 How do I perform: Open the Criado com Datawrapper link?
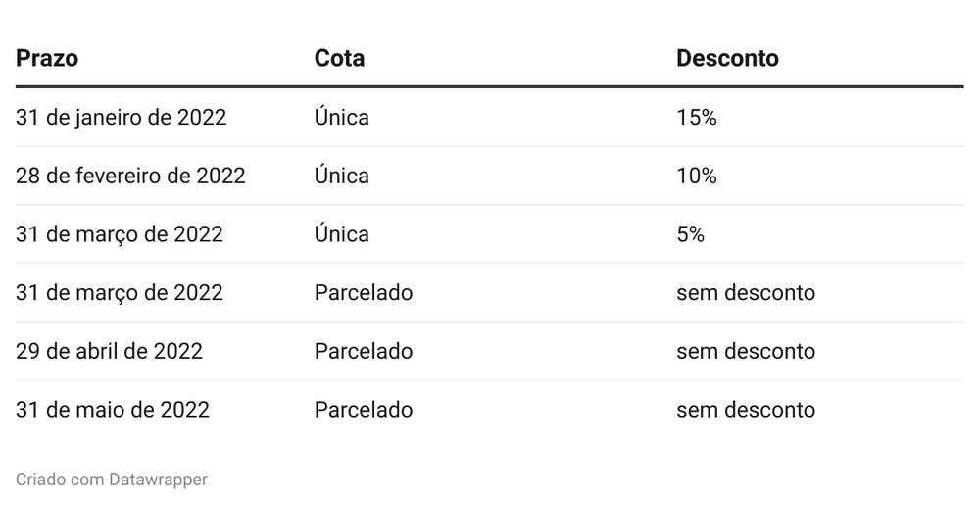pos(112,480)
